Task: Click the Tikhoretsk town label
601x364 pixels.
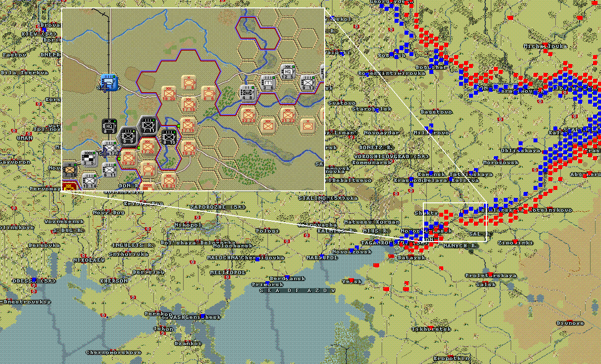Action: [x=431, y=329]
